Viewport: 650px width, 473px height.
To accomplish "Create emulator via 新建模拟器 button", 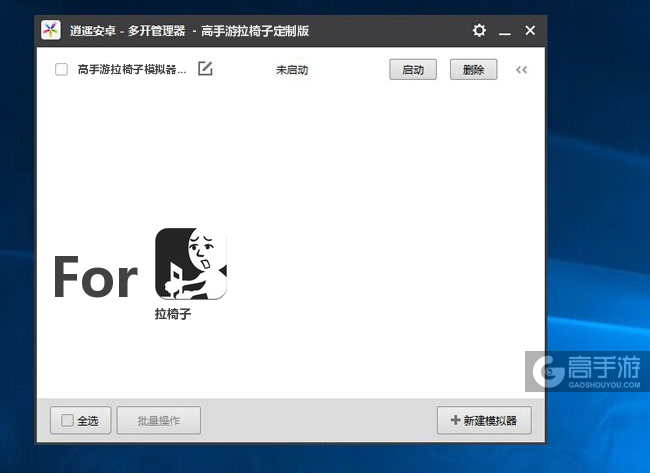I will point(484,420).
